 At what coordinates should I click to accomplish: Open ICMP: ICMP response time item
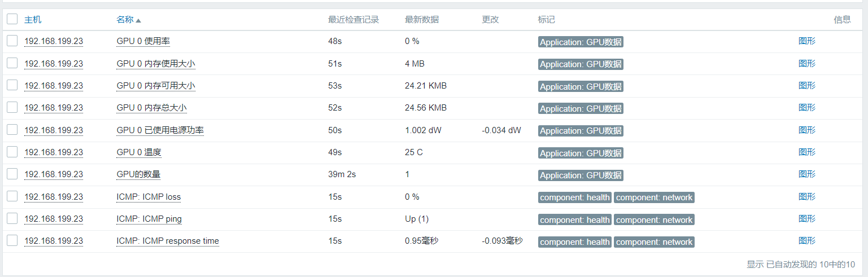click(x=167, y=241)
